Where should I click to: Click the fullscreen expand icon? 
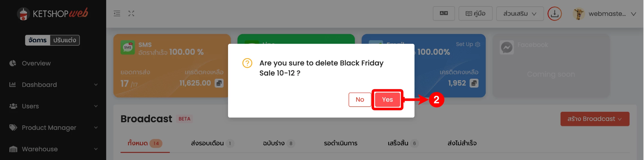coord(131,14)
